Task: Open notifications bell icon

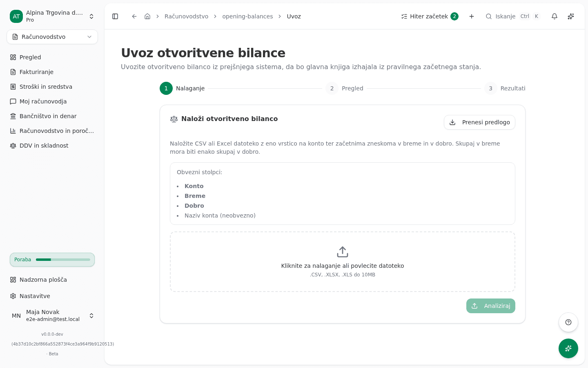Action: [555, 16]
